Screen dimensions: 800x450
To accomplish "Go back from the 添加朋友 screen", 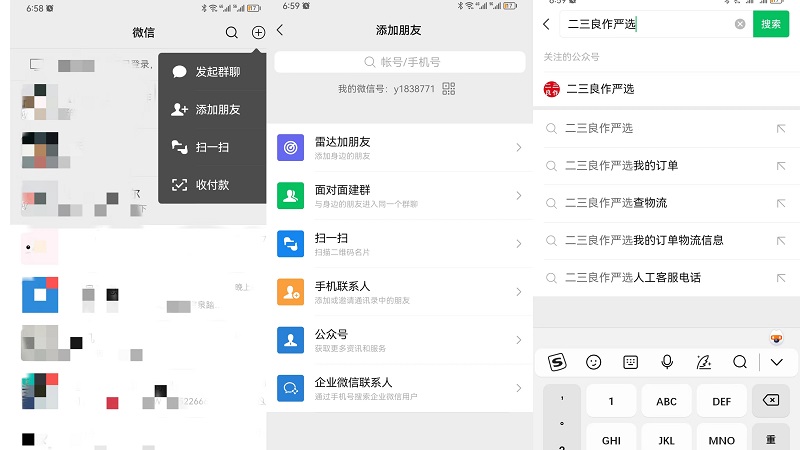I will [x=280, y=30].
